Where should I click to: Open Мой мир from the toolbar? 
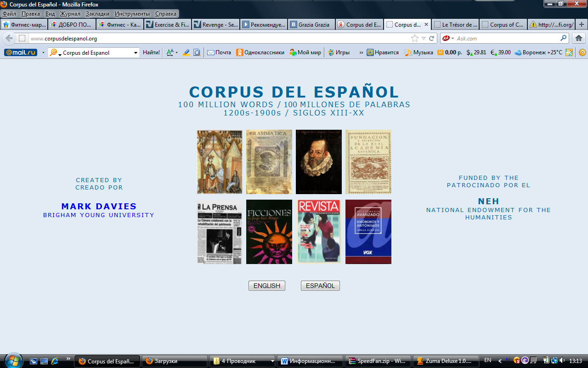(305, 52)
